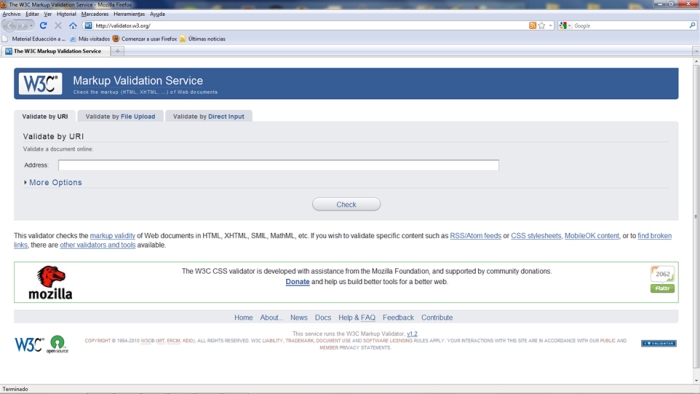
Task: Open the RSS/Atom feeds link
Action: pyautogui.click(x=475, y=236)
